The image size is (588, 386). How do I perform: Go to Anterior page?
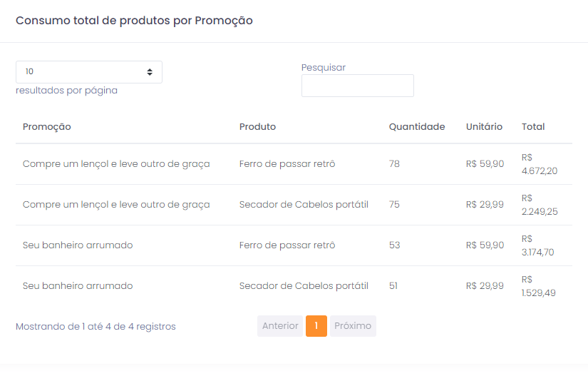pos(280,326)
